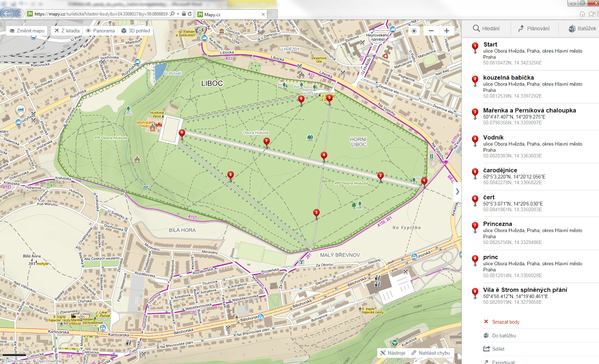Toggle Z letadla aerial view
Viewport: 599px width, 364px height.
coord(66,30)
